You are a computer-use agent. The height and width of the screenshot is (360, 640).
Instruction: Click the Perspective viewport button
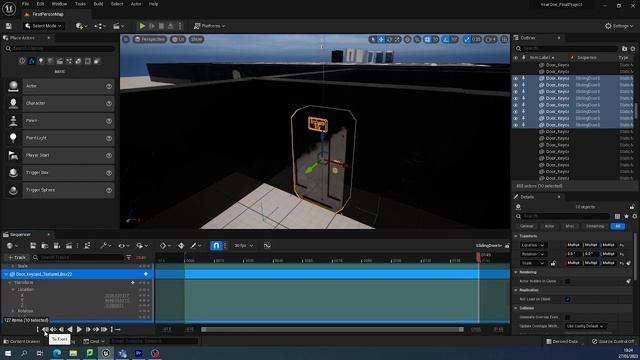tap(150, 39)
